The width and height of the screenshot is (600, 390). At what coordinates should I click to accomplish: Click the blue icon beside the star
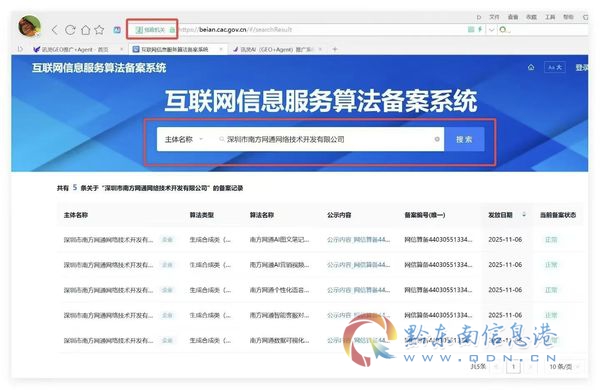(117, 30)
